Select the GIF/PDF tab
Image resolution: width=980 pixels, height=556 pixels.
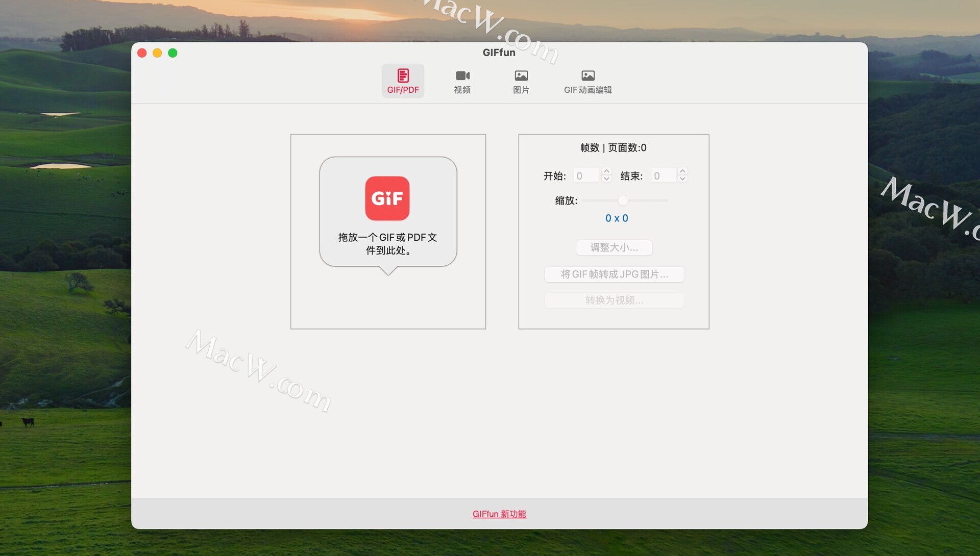pyautogui.click(x=403, y=81)
